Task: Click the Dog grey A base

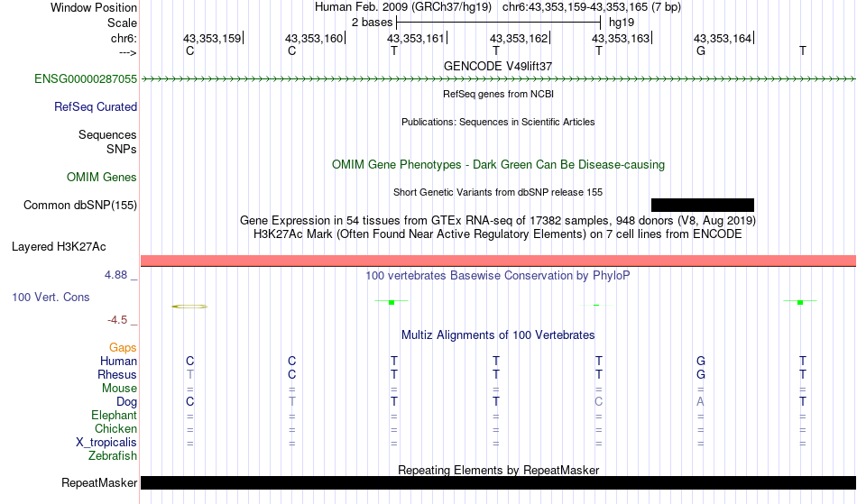Action: 700,402
